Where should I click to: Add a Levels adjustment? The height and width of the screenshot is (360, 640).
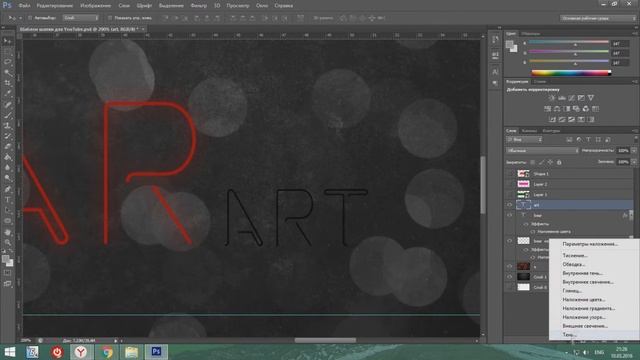562,98
